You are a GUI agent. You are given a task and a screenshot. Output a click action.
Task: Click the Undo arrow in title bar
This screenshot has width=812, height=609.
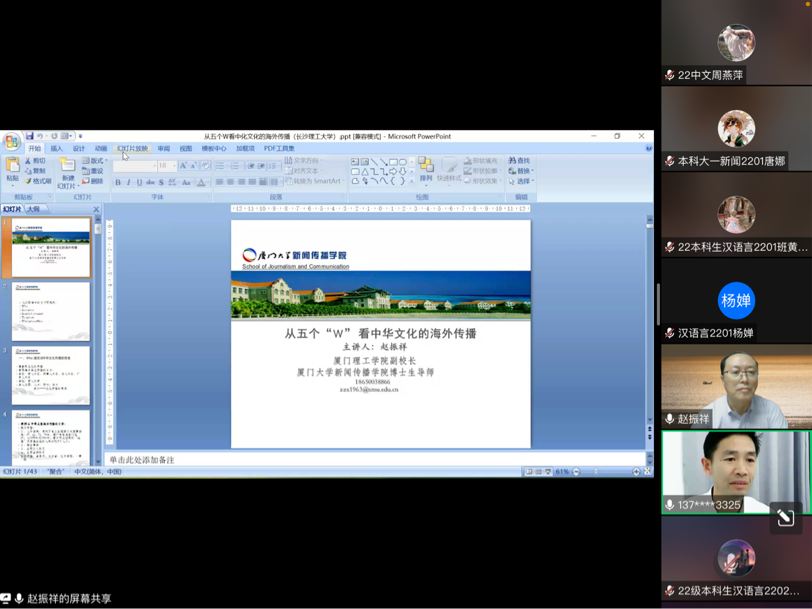coord(41,136)
